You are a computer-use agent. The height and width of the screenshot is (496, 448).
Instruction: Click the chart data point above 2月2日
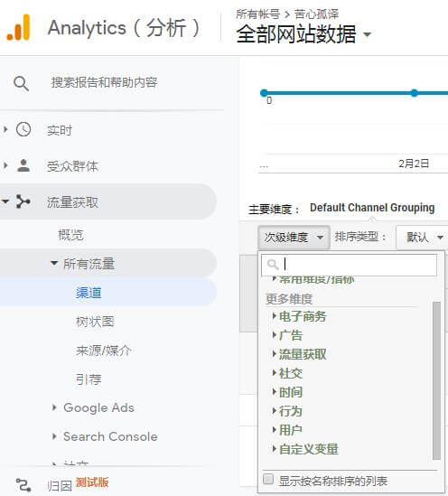tap(414, 93)
